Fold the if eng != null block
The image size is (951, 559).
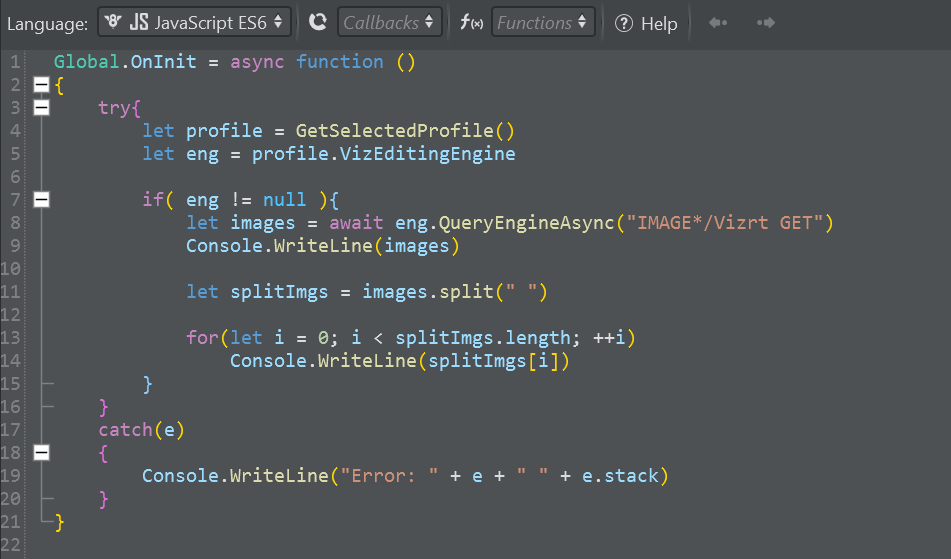41,200
